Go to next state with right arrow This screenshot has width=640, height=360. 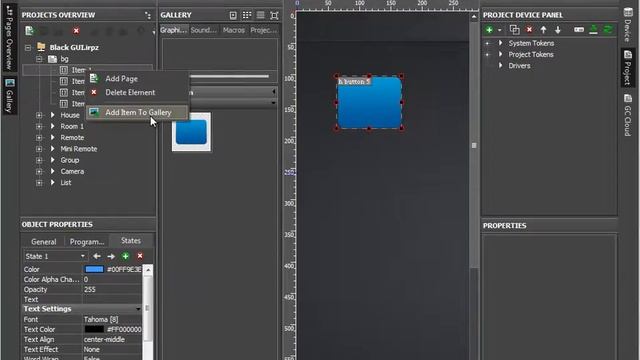[x=111, y=256]
